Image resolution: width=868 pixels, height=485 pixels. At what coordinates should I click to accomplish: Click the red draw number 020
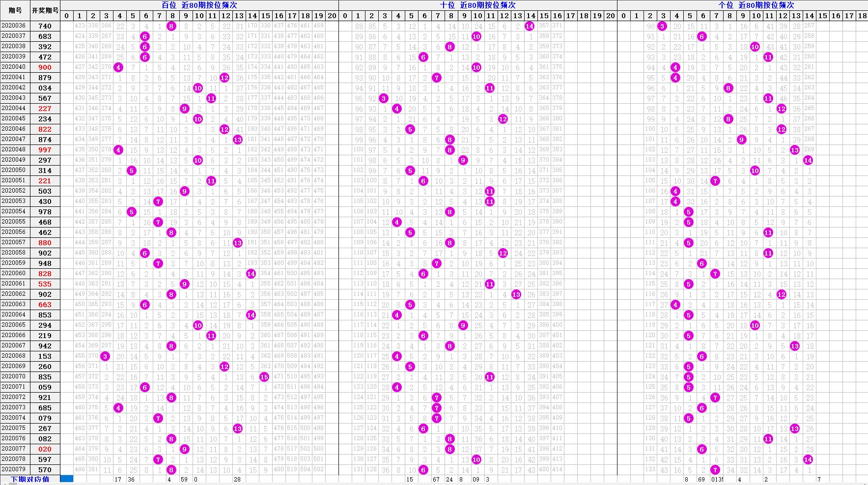(x=45, y=449)
